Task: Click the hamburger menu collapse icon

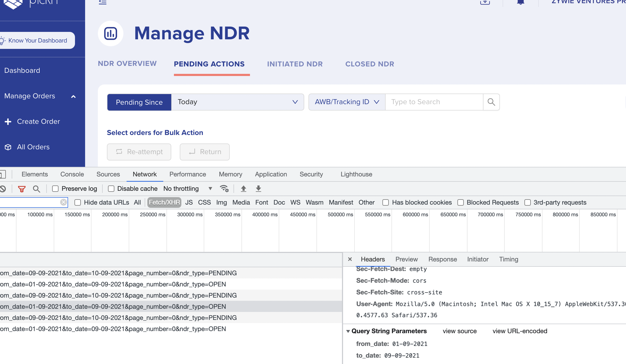Action: coord(103,2)
